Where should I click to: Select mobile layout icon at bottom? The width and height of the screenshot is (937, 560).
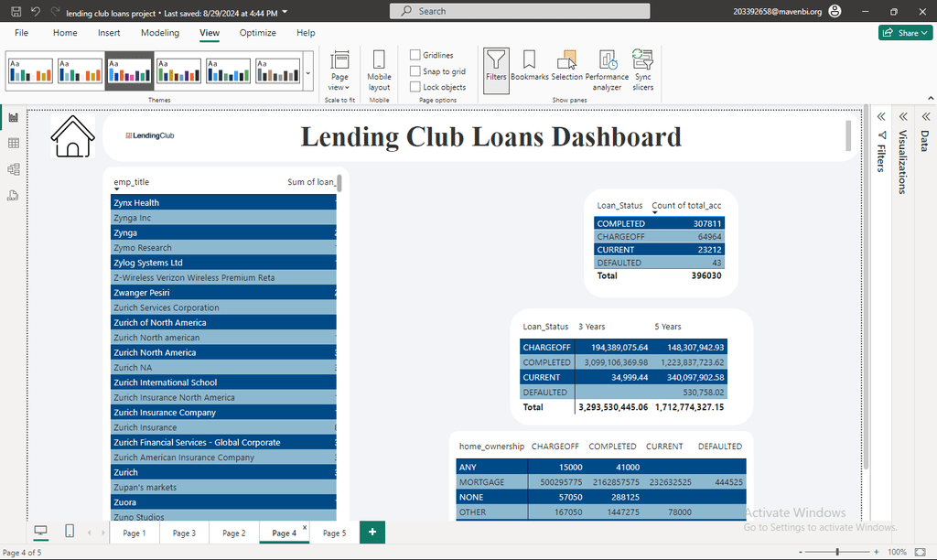70,531
